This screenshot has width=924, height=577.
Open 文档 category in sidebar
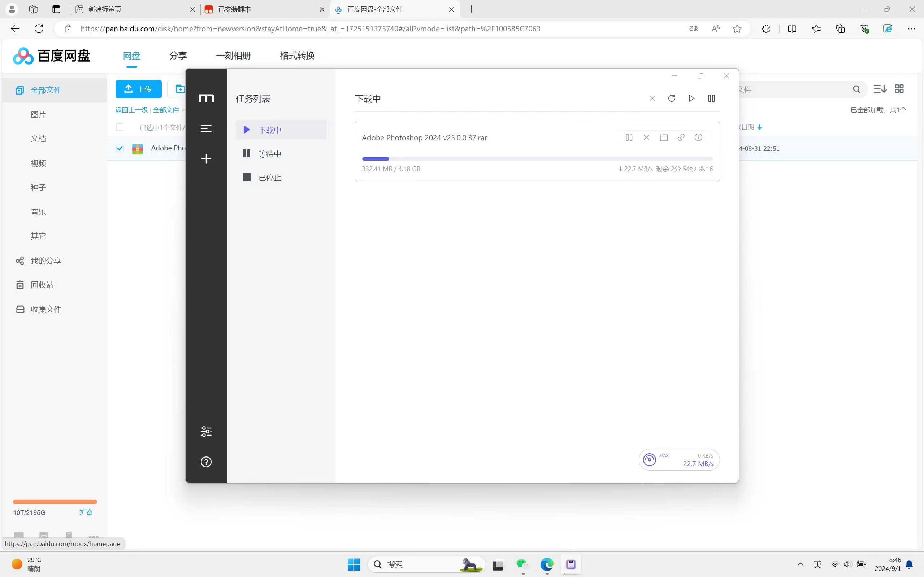point(38,139)
